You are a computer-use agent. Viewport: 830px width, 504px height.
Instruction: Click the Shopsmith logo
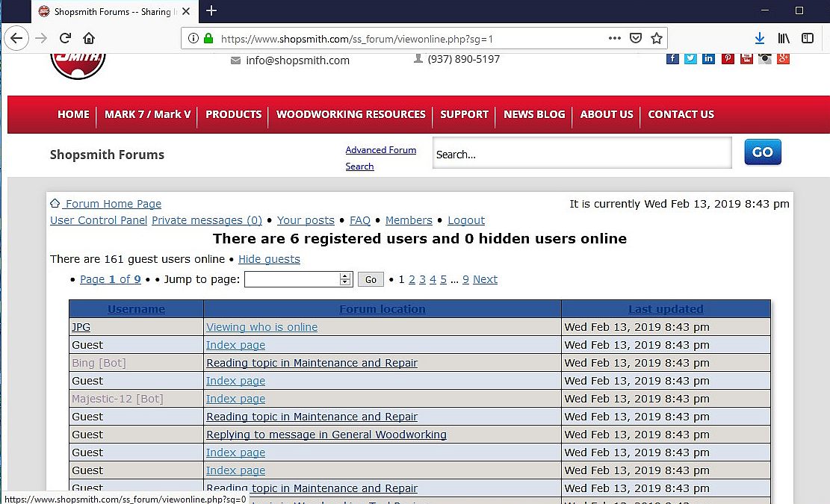(78, 66)
